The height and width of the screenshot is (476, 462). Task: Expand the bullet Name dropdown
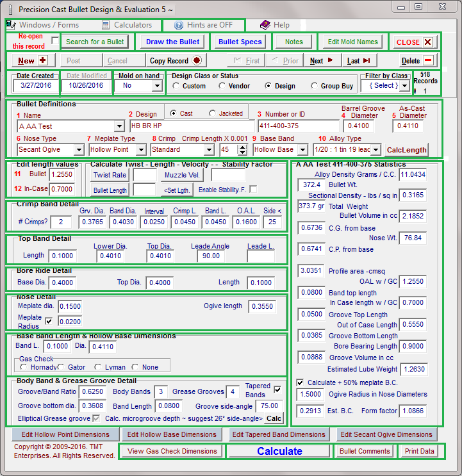point(119,126)
